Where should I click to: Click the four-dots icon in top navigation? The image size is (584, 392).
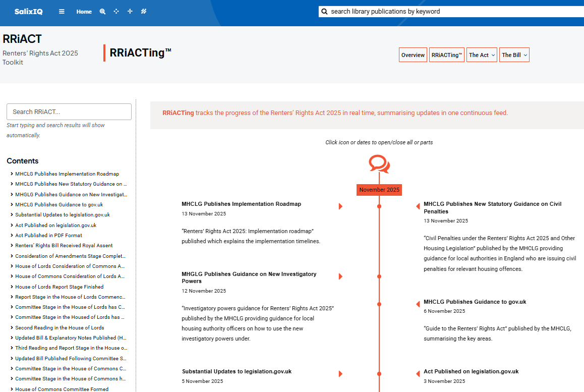[116, 12]
